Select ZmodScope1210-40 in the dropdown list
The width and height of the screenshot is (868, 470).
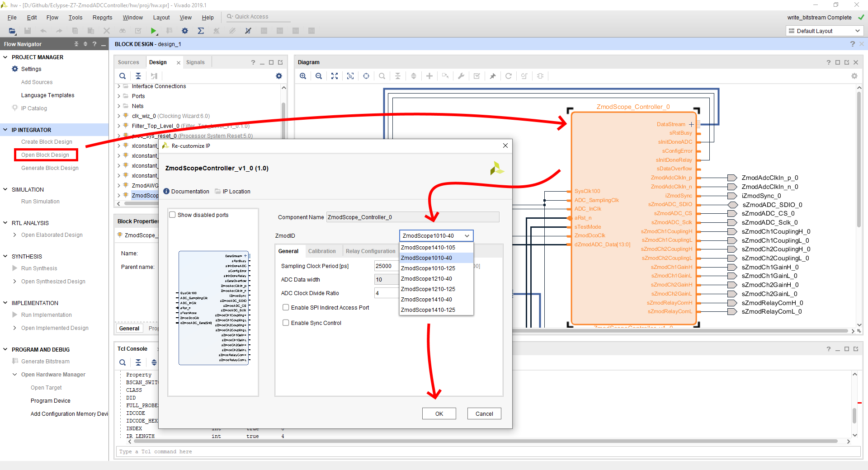pos(436,279)
